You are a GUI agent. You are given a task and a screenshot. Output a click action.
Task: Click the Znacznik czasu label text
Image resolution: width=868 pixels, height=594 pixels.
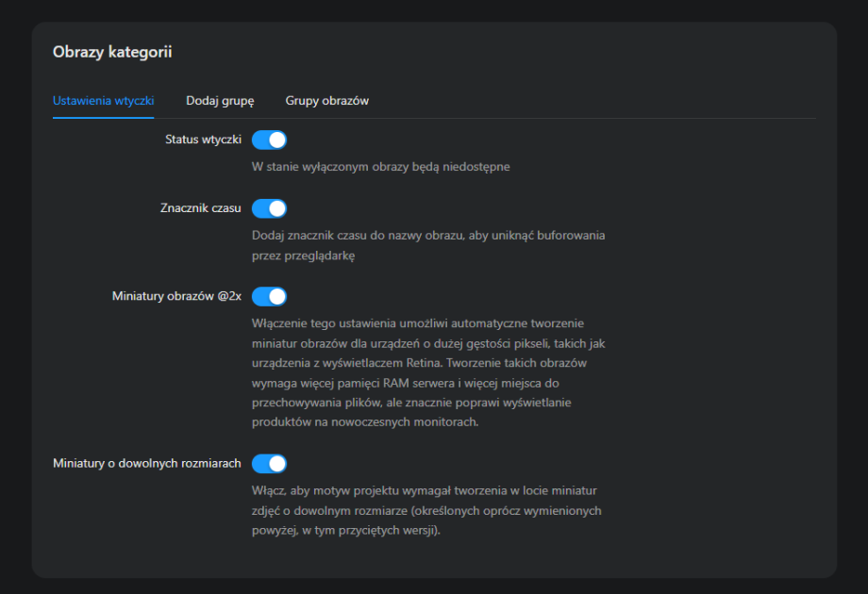coord(201,208)
